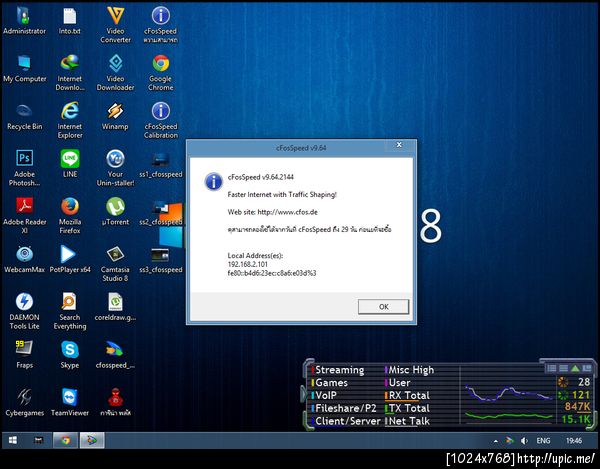Viewport: 600px width, 469px height.
Task: Click the first list-view icon in status window
Action: click(x=551, y=368)
